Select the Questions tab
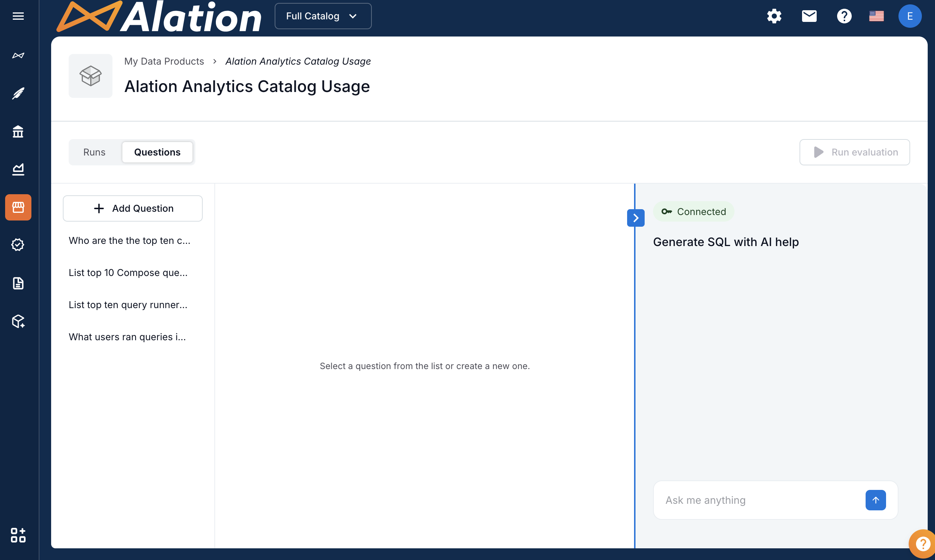 tap(157, 152)
